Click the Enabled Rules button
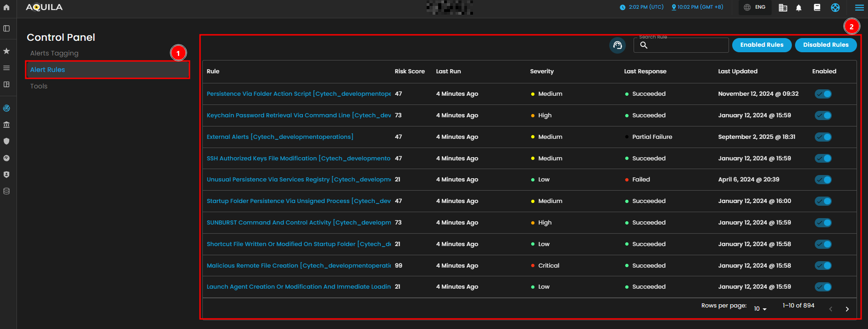The height and width of the screenshot is (329, 868). click(762, 45)
